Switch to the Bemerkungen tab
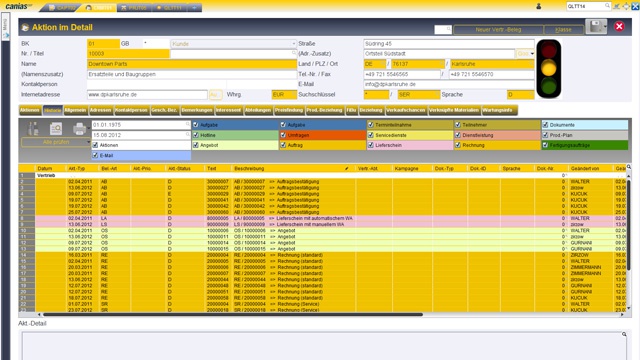640x360 pixels. click(197, 110)
